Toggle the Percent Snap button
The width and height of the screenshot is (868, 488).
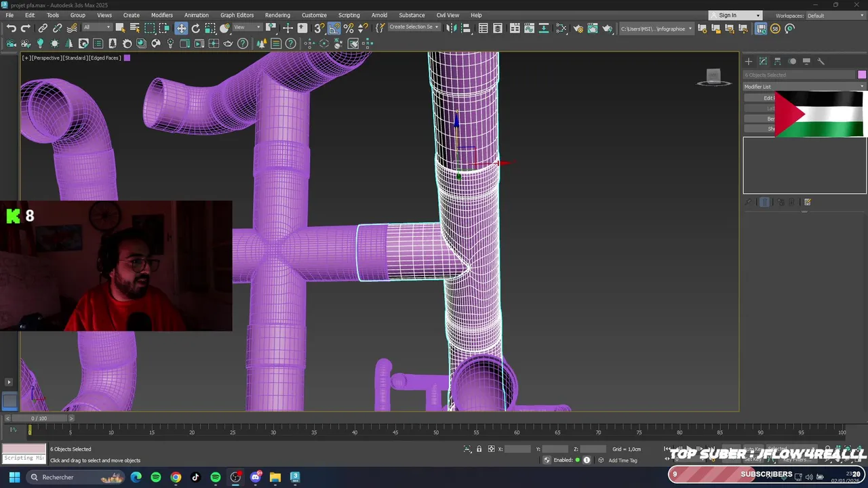(x=349, y=28)
